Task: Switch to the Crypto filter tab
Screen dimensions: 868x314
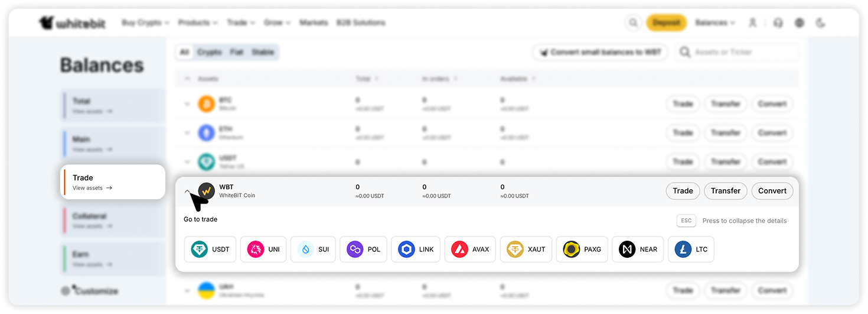Action: click(209, 52)
